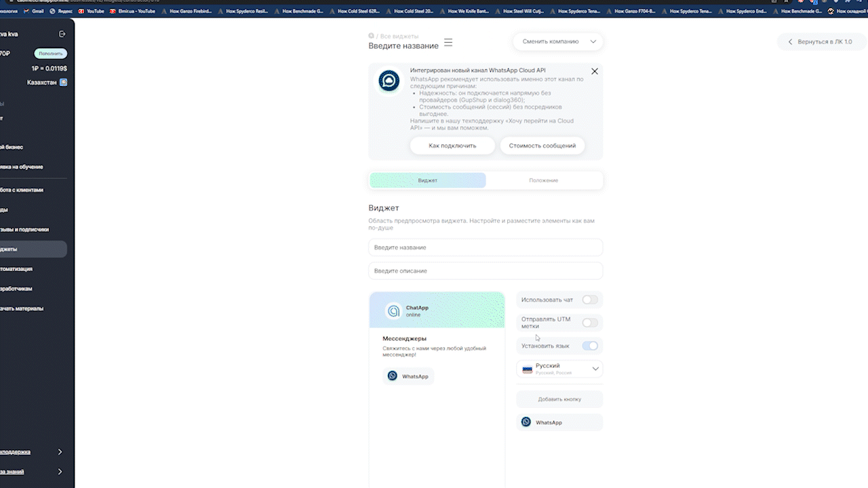Switch to the Положение tab

[544, 180]
